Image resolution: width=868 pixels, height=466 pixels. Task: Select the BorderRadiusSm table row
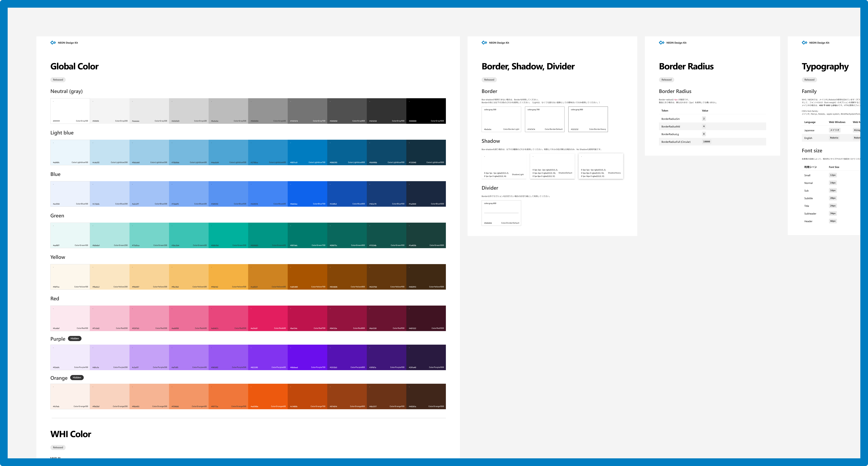point(712,119)
